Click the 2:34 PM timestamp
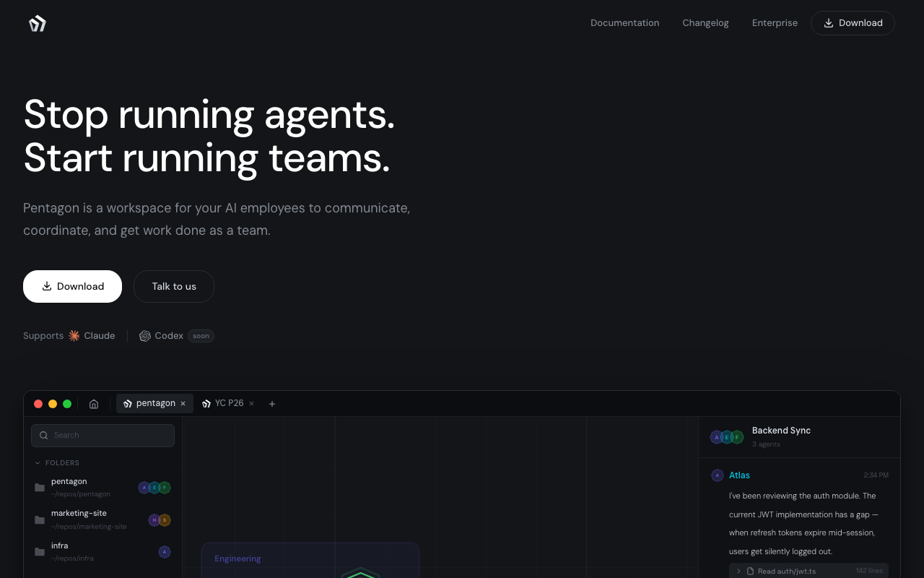 click(876, 475)
